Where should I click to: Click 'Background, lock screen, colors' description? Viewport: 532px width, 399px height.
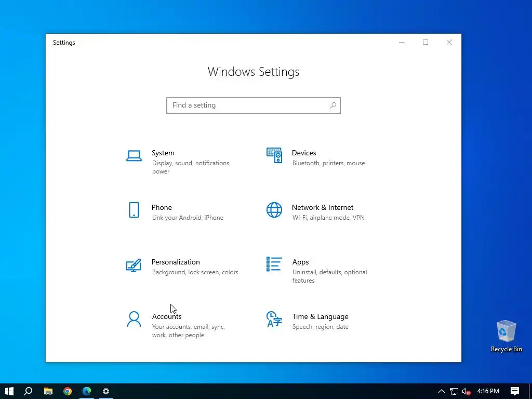pyautogui.click(x=195, y=272)
